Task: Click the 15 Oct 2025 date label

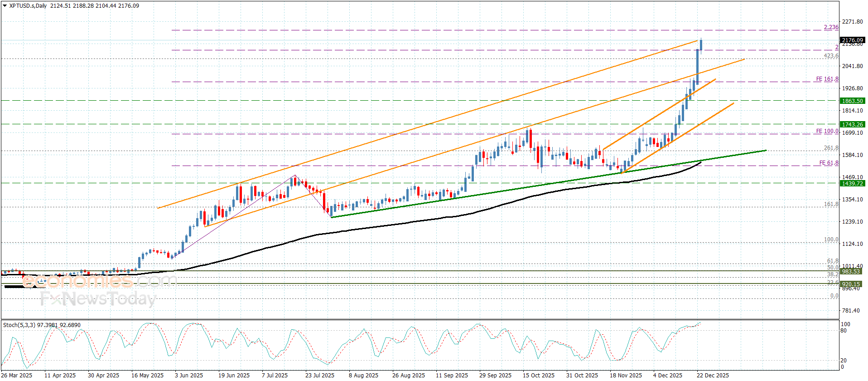Action: point(539,375)
